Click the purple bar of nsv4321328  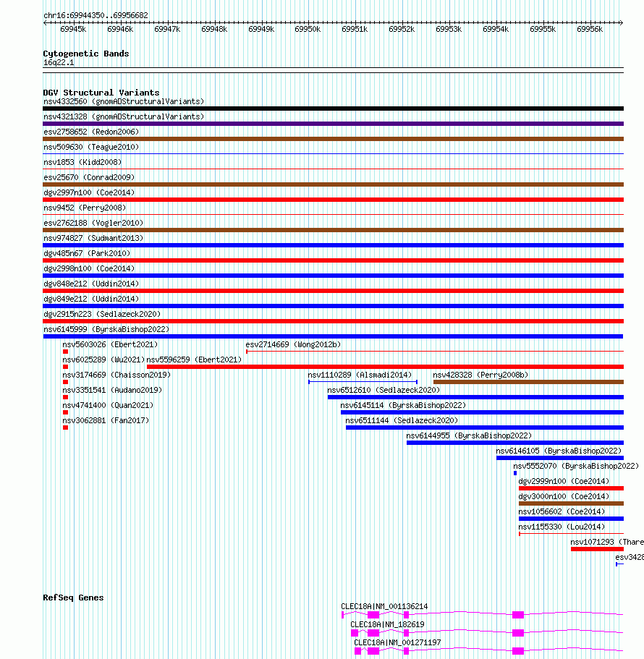(333, 124)
